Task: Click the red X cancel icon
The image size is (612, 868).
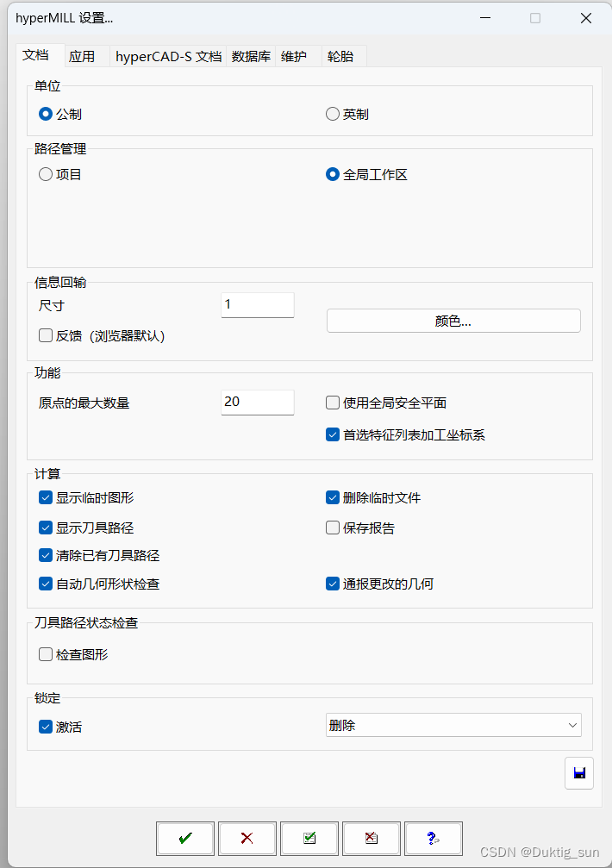Action: tap(247, 838)
